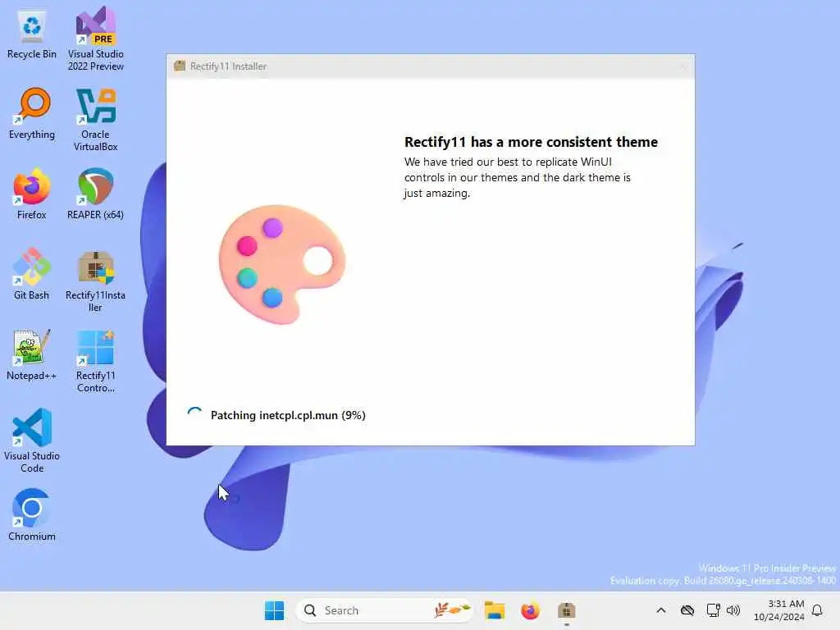Select the Everything search shortcut

pyautogui.click(x=32, y=114)
